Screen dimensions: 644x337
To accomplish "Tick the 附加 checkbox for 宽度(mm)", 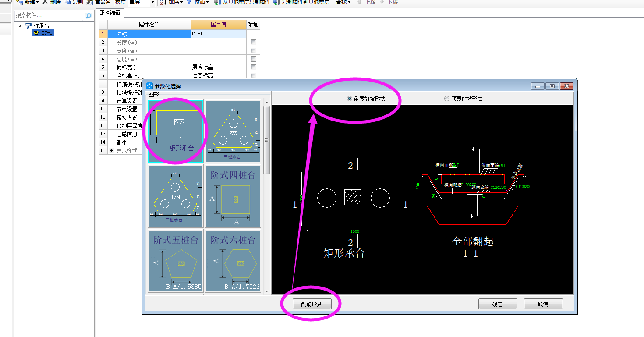I will (253, 51).
